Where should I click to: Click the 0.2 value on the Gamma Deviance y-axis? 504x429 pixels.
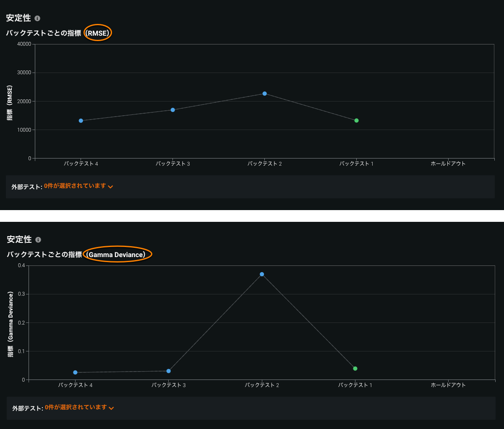21,322
